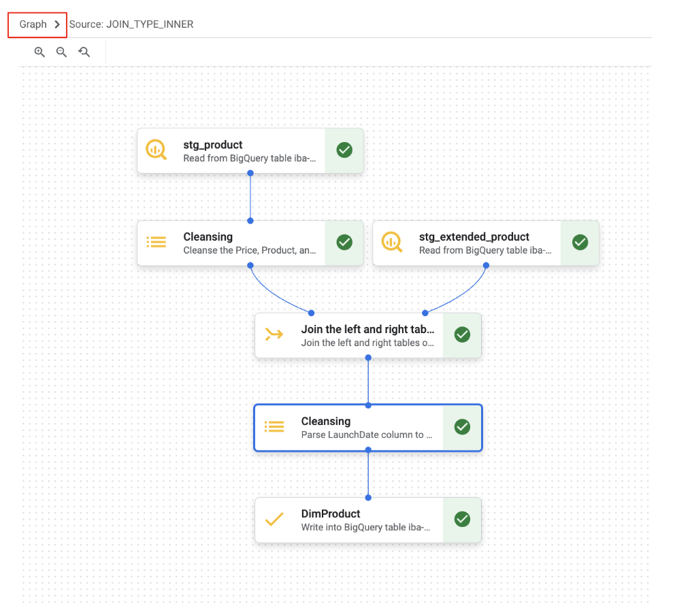
Task: Click the zoom in magnifier icon
Action: tap(39, 52)
